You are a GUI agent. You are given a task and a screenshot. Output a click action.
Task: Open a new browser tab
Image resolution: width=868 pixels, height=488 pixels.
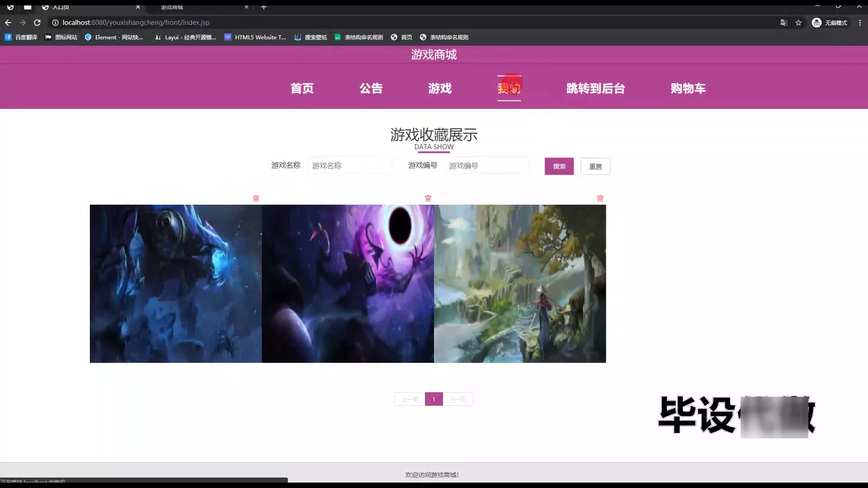click(x=264, y=7)
